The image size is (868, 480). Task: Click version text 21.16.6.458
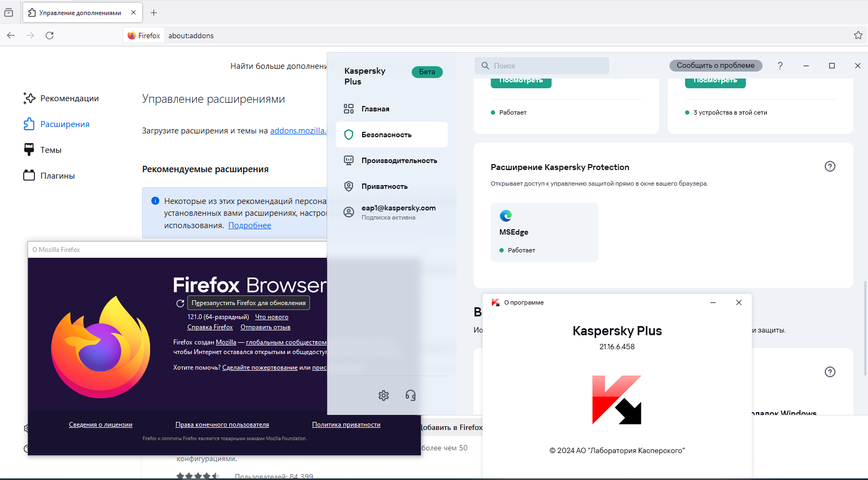pos(617,347)
